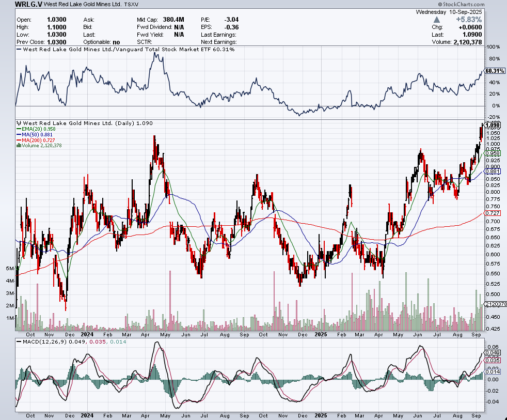
Task: Click the 1.090 current price tag
Action: 494,125
